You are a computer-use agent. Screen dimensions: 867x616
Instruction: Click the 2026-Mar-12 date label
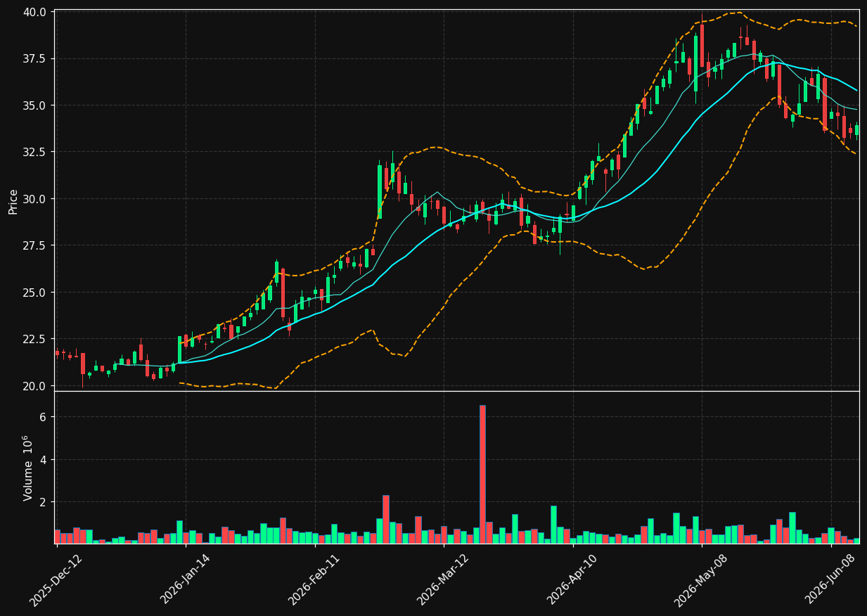tap(443, 579)
